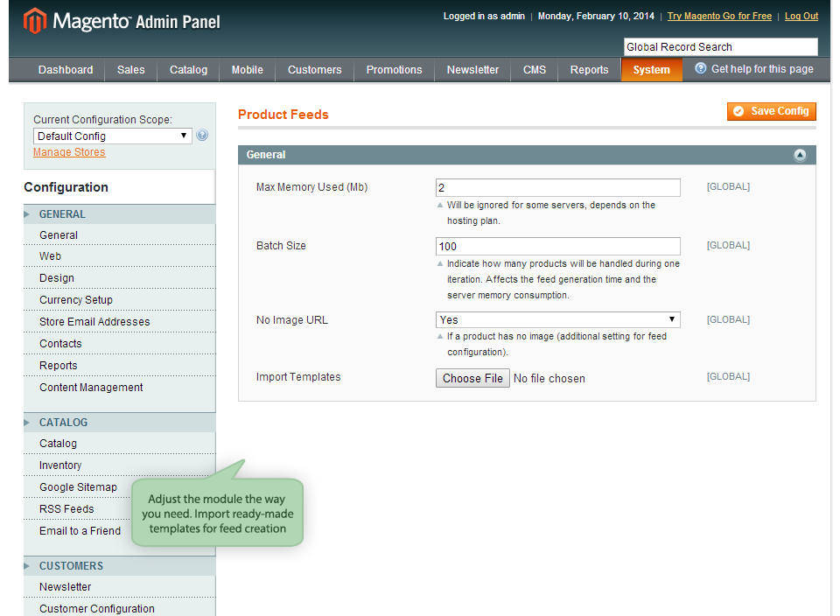Screen dimensions: 840x616
Task: Click the Save Config button
Action: click(772, 111)
